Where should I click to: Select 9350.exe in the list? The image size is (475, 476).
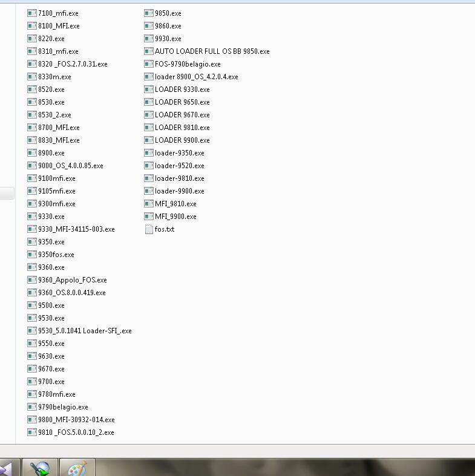point(51,242)
